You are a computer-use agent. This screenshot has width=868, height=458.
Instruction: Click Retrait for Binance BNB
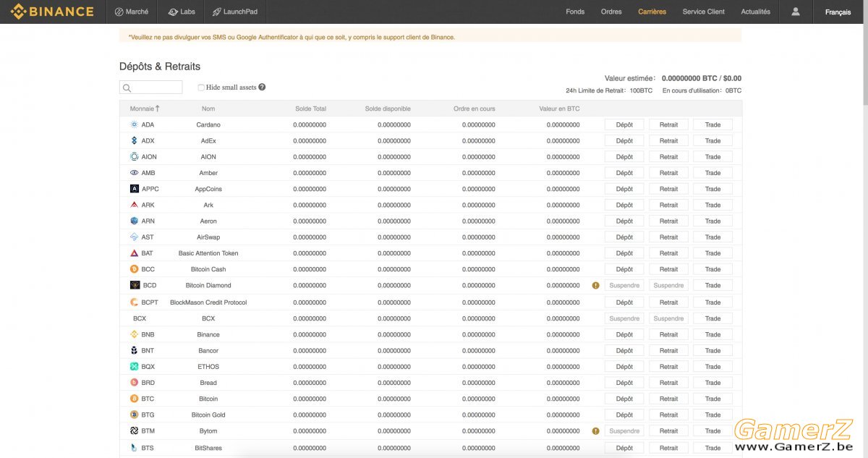[x=668, y=334]
